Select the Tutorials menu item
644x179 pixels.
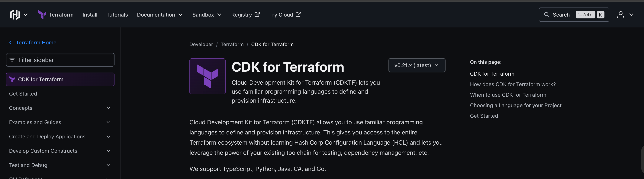pos(117,14)
